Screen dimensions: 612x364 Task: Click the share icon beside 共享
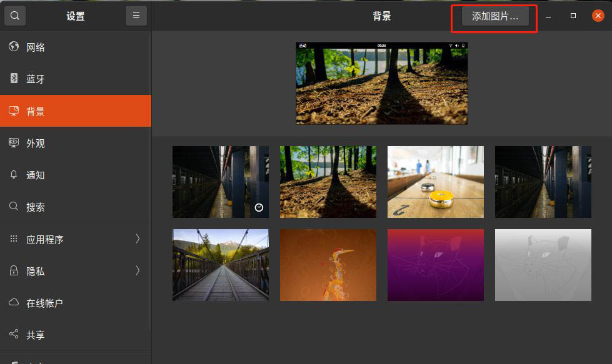pyautogui.click(x=14, y=335)
